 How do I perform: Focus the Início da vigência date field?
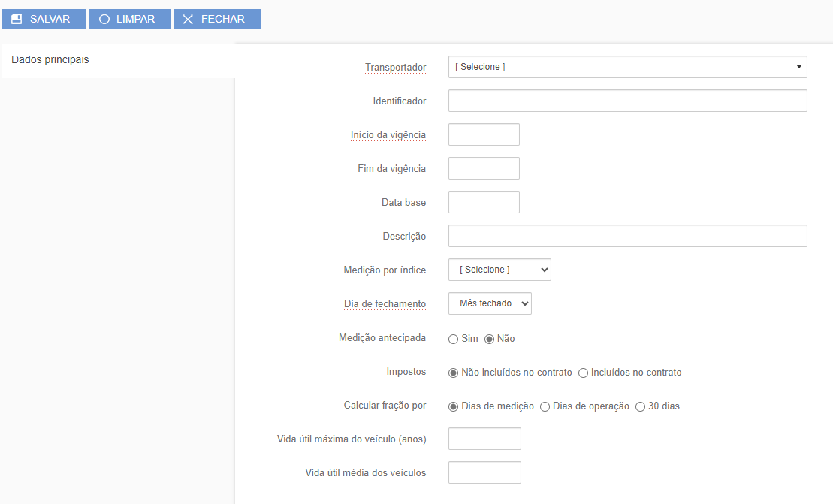pyautogui.click(x=484, y=134)
